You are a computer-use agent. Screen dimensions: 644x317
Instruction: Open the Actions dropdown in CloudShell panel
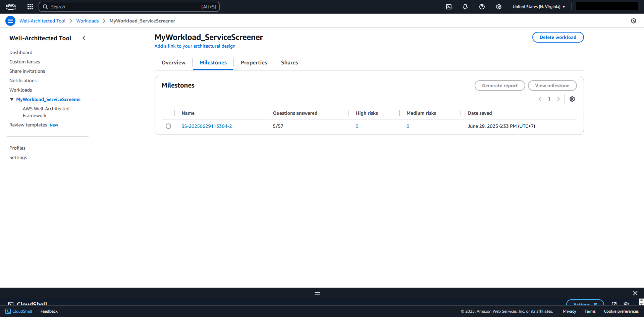click(x=585, y=304)
